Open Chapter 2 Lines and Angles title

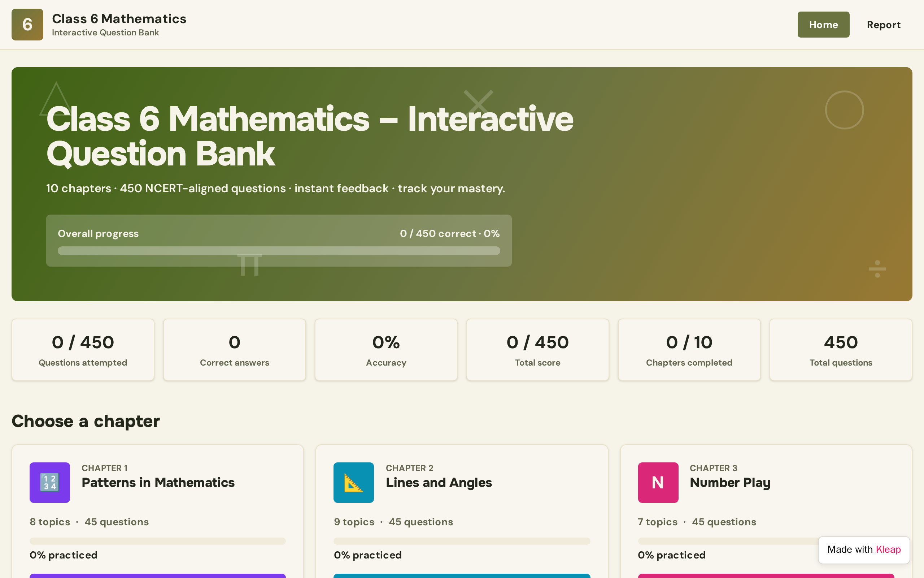[x=439, y=482]
